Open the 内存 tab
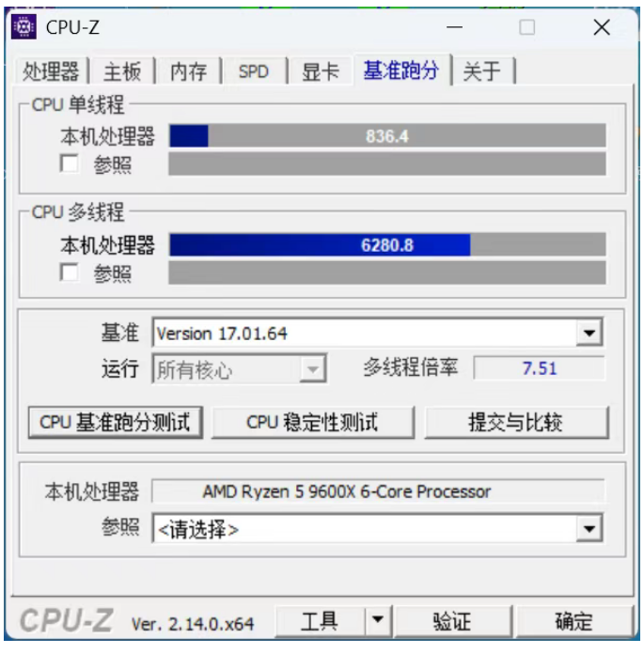The image size is (644, 654). [188, 70]
